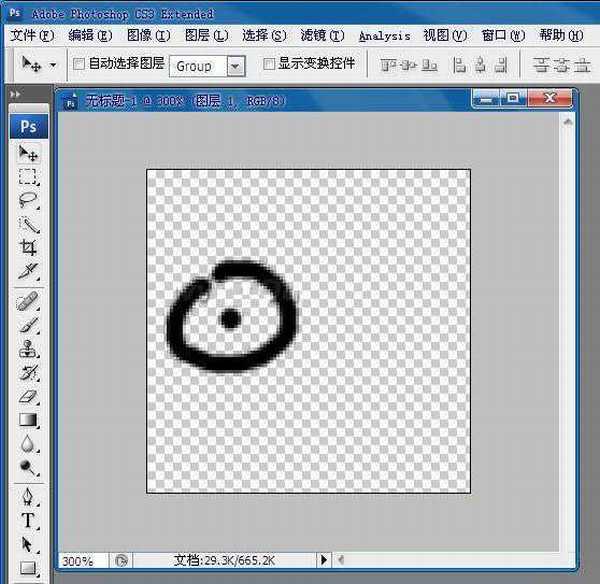Expand the status bar document info arrow
This screenshot has width=600, height=584.
tap(323, 561)
